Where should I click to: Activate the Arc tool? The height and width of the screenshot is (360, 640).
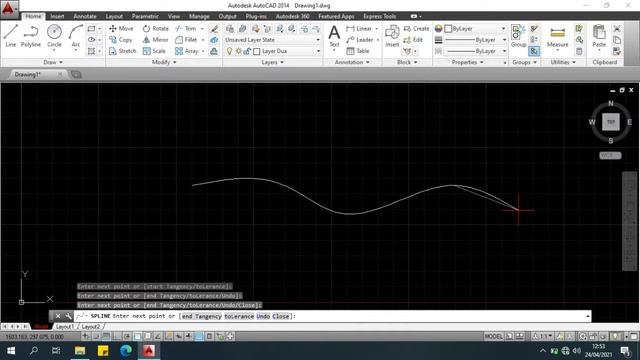coord(76,36)
